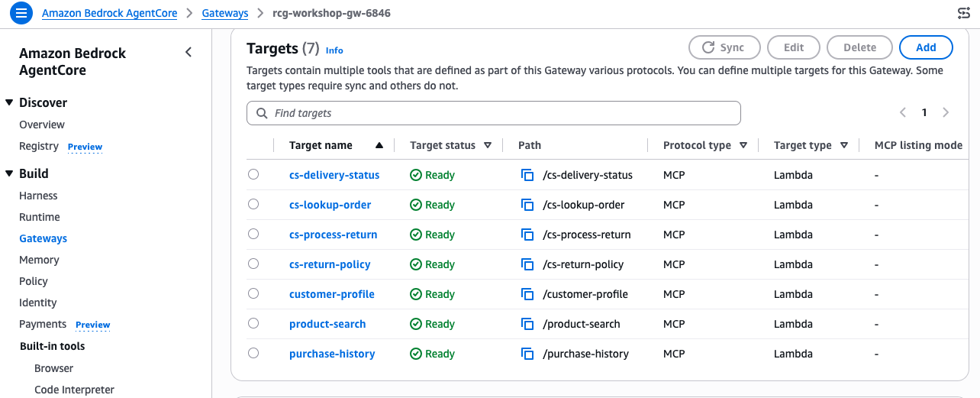Open the customer-profile target

click(332, 294)
